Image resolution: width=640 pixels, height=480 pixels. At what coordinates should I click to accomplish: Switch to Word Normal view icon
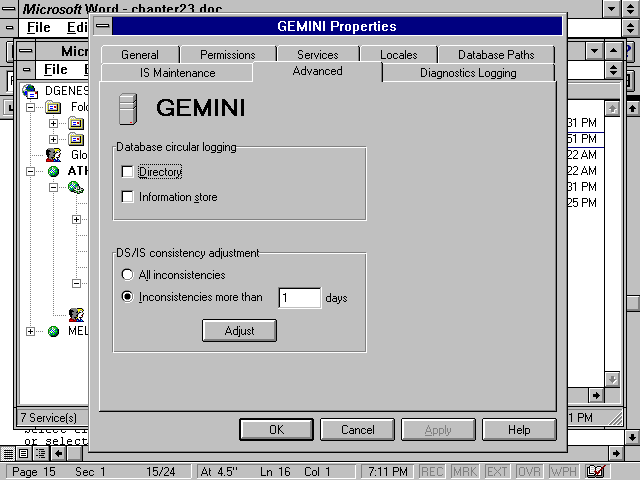(x=8, y=453)
